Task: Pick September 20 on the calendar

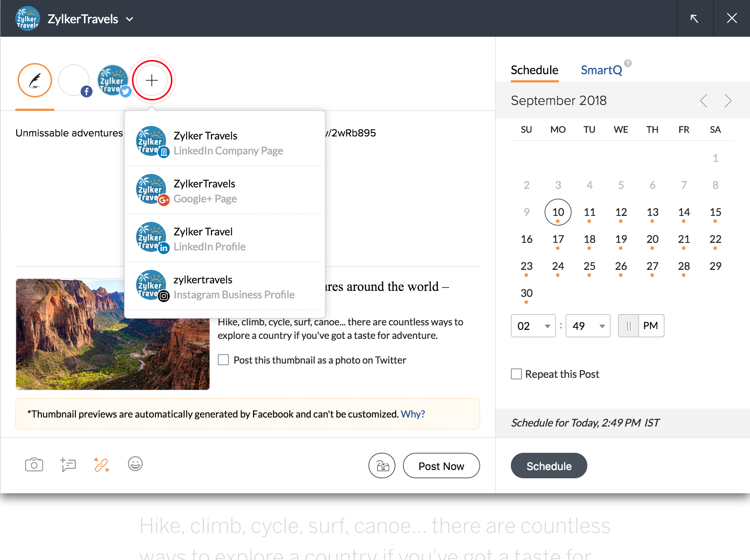Action: pos(652,239)
